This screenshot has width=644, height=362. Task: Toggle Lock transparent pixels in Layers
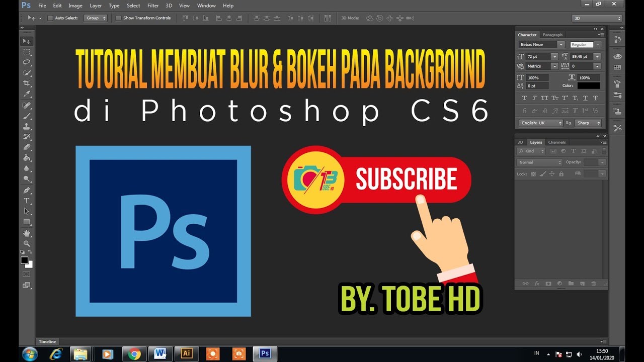point(533,174)
